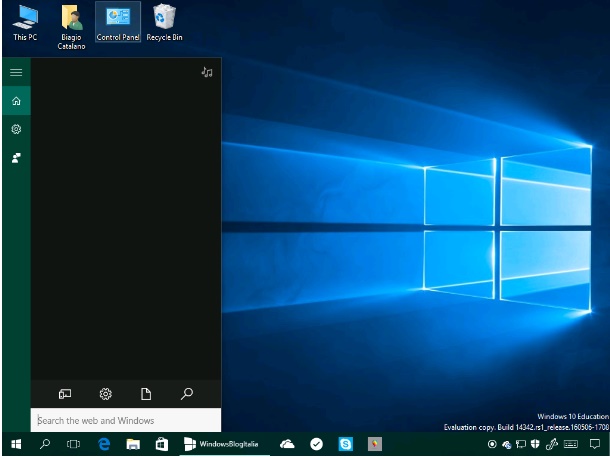Screen dimensions: 610x460
Task: Select the web search magnifier filter
Action: point(186,394)
